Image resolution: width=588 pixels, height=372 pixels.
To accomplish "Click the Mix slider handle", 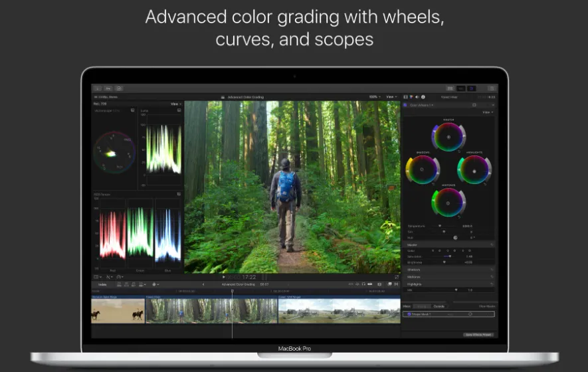I will tap(456, 290).
